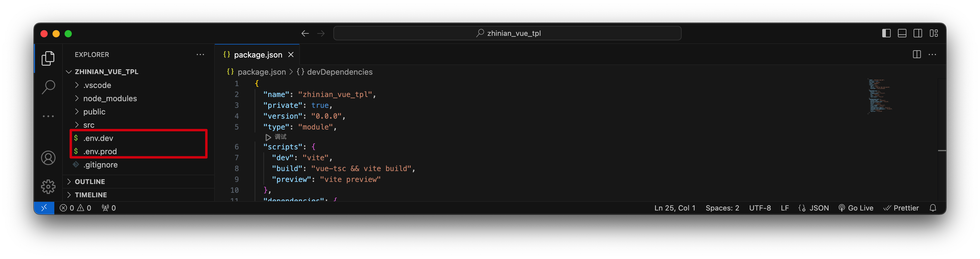
Task: Click the "vue-tsc && vite build" value
Action: pos(361,168)
